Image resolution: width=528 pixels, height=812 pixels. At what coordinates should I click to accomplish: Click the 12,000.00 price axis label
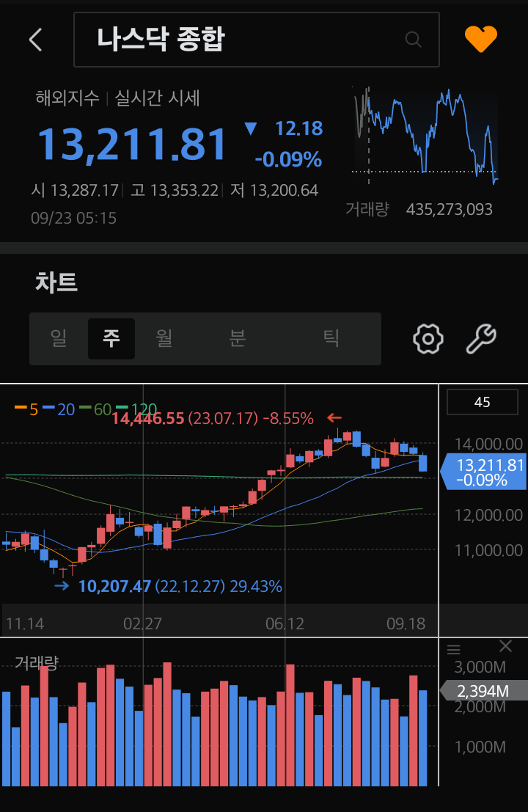pyautogui.click(x=488, y=515)
